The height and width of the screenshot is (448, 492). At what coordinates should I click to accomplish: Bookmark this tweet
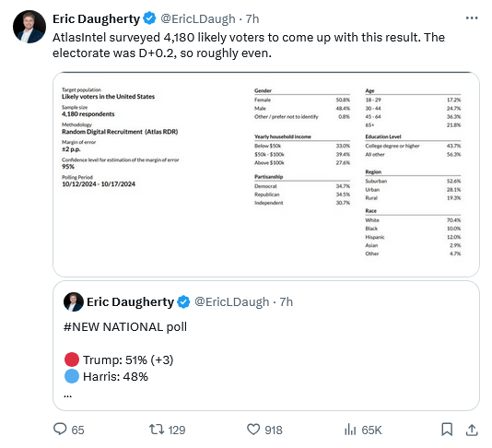tap(447, 430)
